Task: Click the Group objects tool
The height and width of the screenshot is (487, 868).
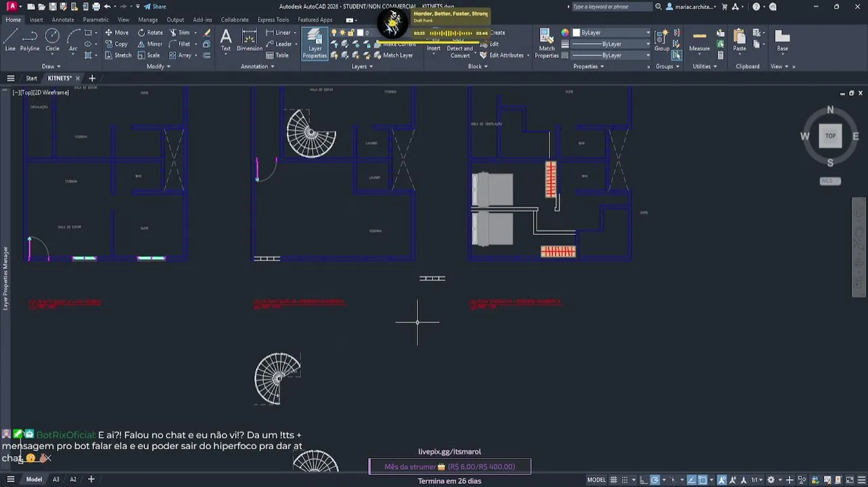Action: tap(662, 40)
